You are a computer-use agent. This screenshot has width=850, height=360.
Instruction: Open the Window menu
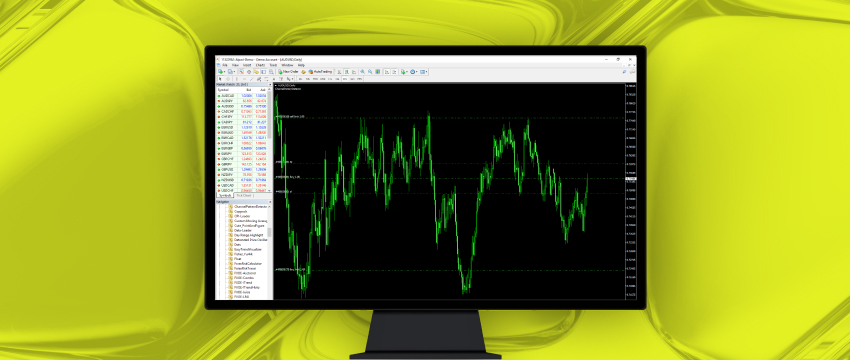(x=287, y=65)
